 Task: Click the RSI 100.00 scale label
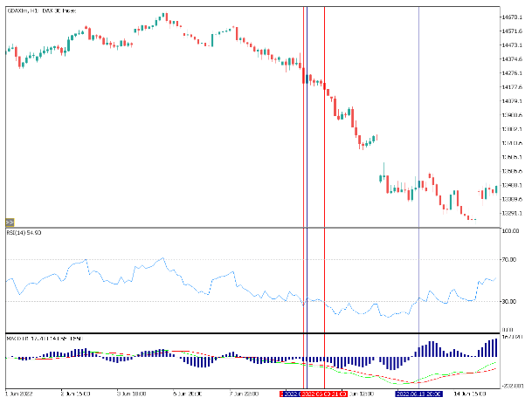pyautogui.click(x=511, y=231)
